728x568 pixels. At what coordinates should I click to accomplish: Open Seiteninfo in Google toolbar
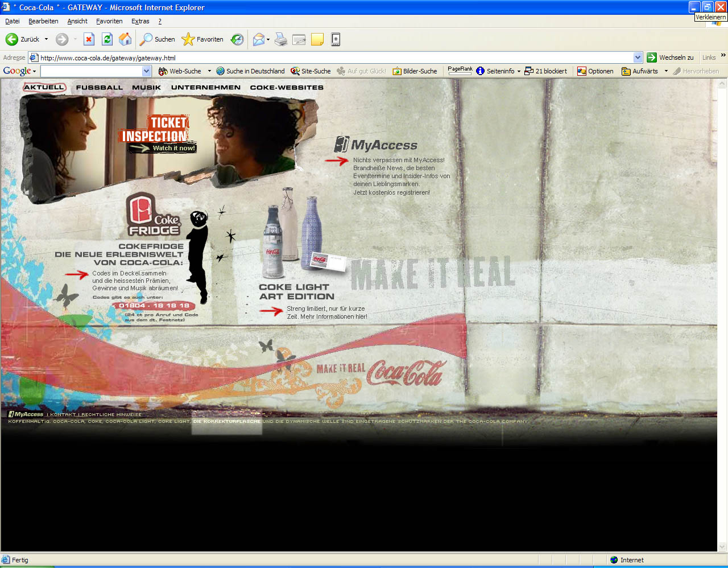[495, 71]
